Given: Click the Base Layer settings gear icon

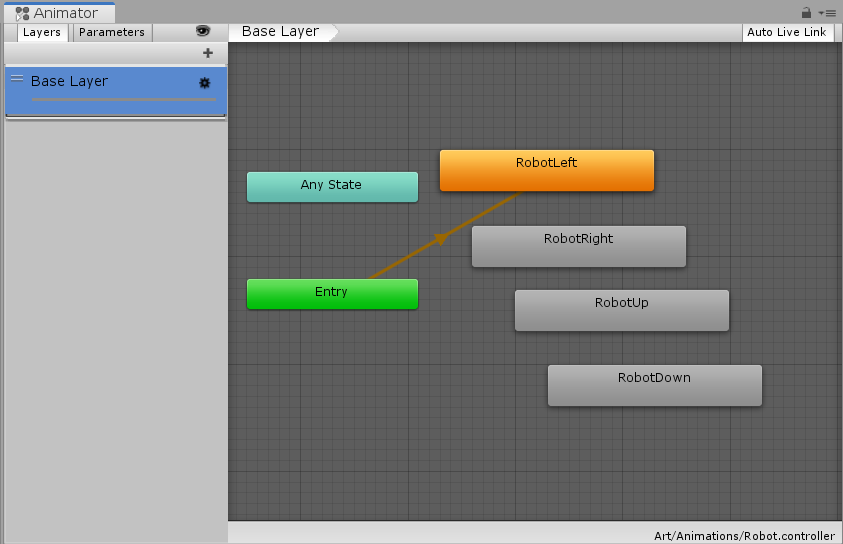Looking at the screenshot, I should [x=205, y=83].
